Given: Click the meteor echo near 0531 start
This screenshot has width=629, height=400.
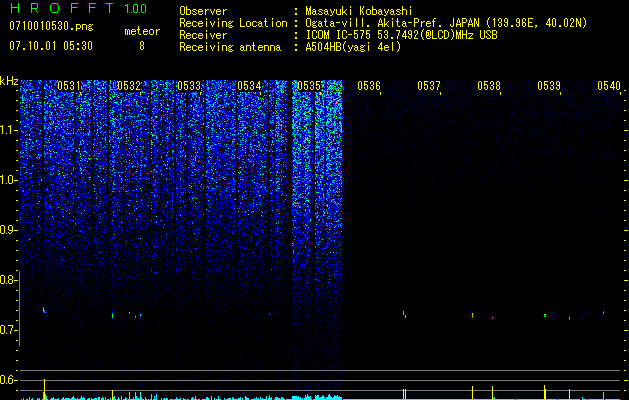Looking at the screenshot, I should [x=44, y=310].
